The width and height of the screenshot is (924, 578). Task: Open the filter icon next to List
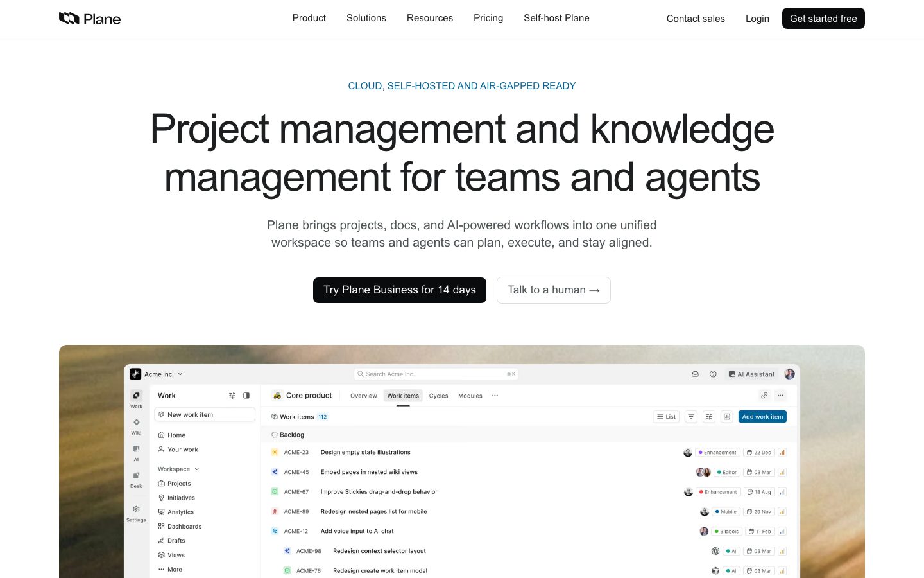pyautogui.click(x=691, y=417)
